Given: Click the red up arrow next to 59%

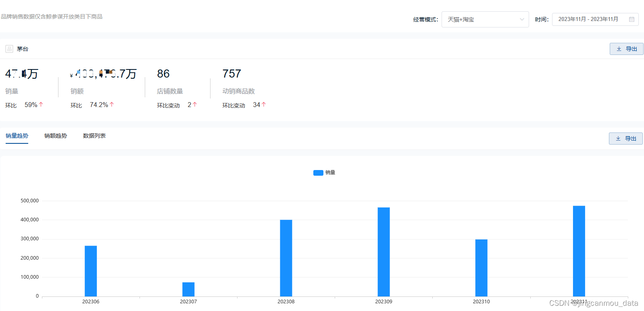Looking at the screenshot, I should (x=41, y=104).
